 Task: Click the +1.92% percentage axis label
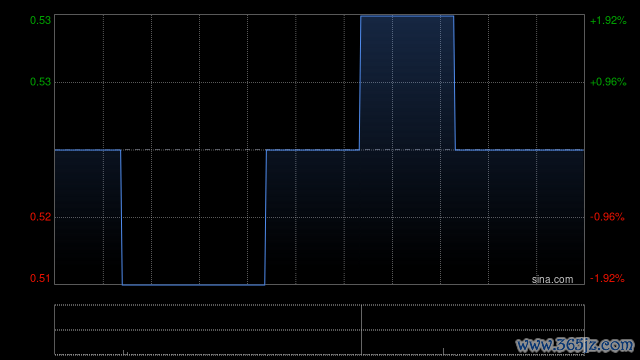(x=608, y=20)
